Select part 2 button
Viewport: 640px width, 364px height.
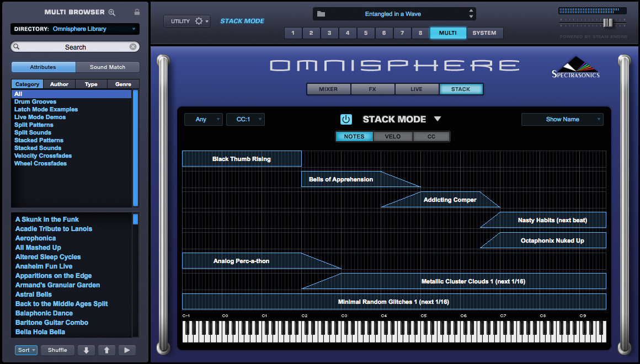pos(311,33)
